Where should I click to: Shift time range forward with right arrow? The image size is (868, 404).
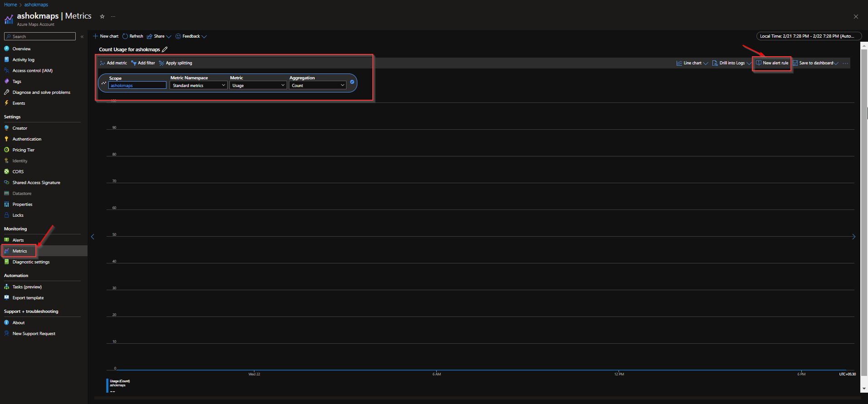point(854,237)
